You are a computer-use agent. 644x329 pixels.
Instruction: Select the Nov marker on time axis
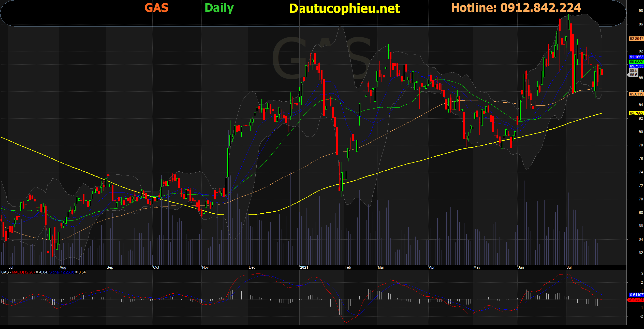point(205,267)
